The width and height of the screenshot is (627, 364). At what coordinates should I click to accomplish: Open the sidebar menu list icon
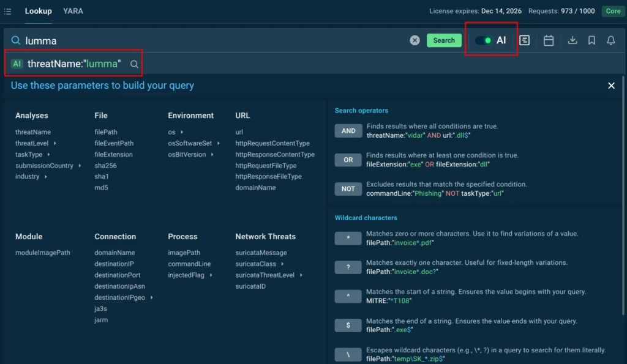(7, 11)
